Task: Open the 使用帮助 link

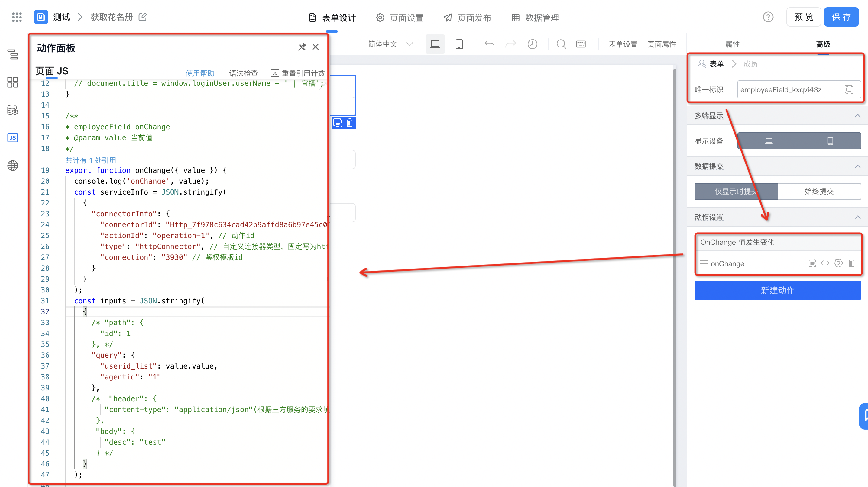Action: (x=200, y=73)
